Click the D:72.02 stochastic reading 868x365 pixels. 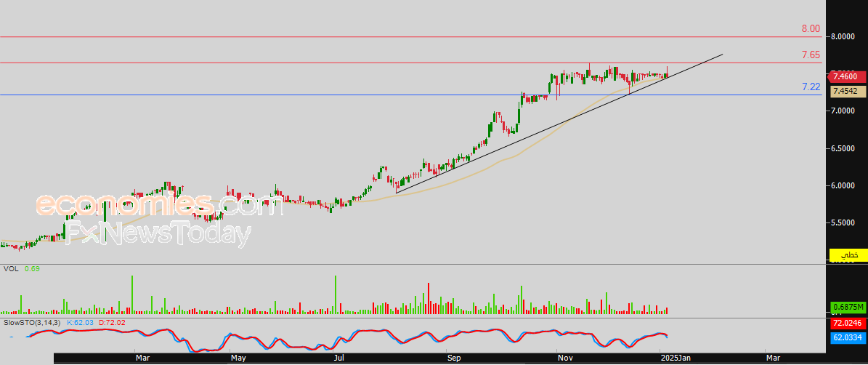tap(112, 321)
